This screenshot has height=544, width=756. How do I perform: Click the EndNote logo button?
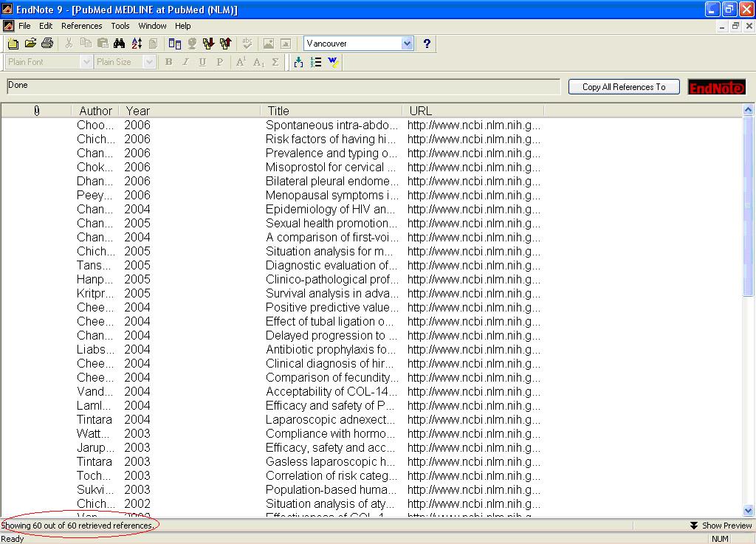tap(716, 87)
